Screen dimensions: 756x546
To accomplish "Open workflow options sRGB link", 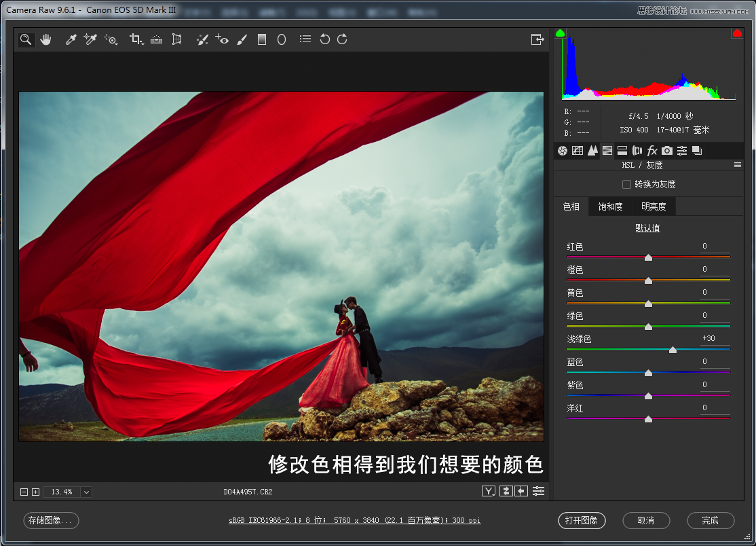I will [354, 520].
